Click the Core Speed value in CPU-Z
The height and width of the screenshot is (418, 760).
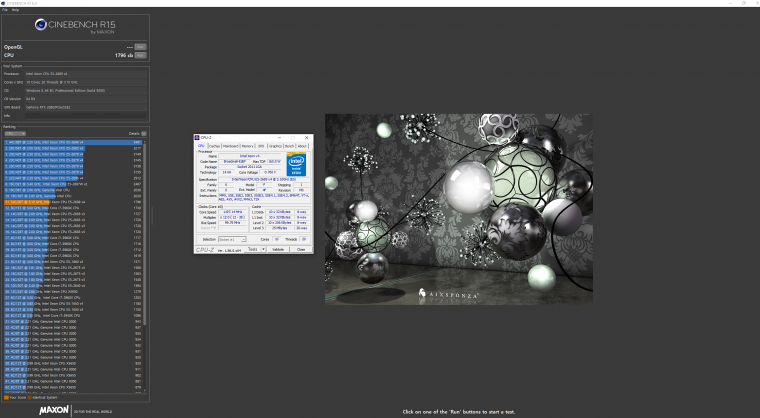[x=232, y=212]
